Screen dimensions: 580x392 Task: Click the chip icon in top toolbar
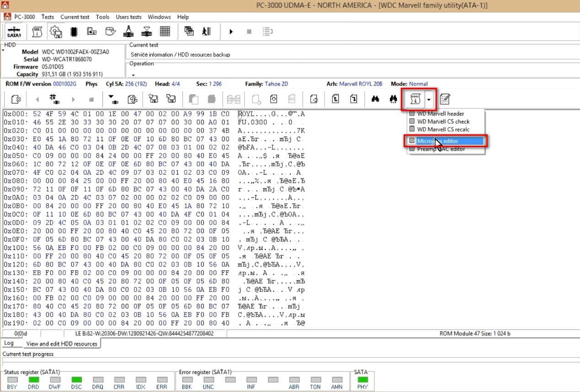click(x=74, y=32)
